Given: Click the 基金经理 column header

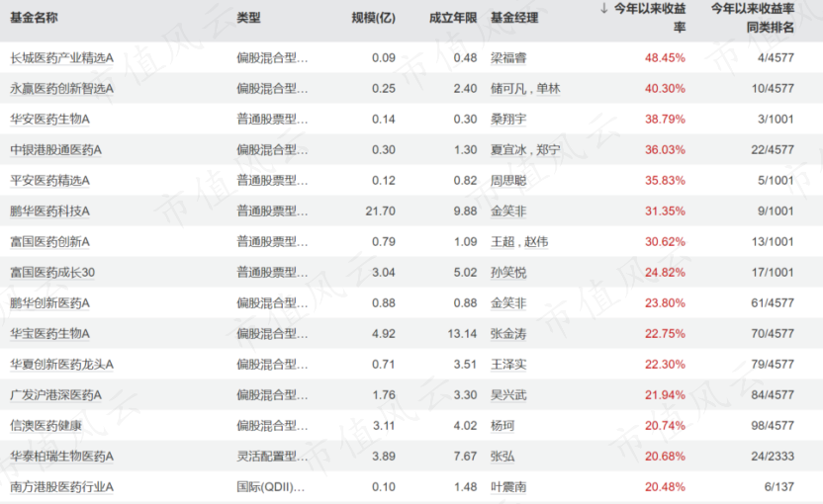Looking at the screenshot, I should (514, 18).
